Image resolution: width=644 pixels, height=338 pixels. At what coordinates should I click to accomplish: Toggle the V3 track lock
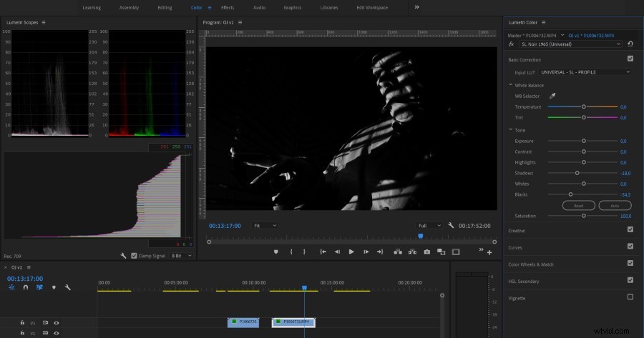click(22, 323)
